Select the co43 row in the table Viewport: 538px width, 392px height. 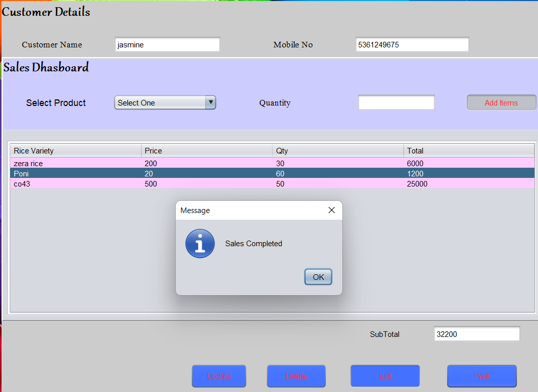pyautogui.click(x=76, y=184)
